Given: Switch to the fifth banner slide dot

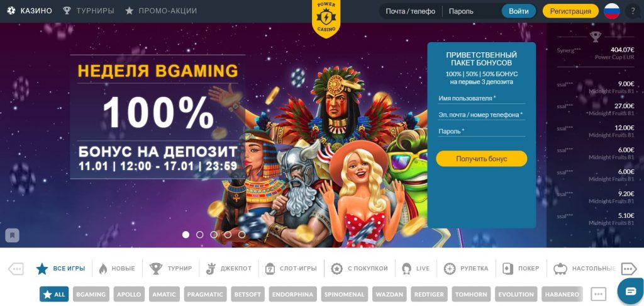Looking at the screenshot, I should (242, 234).
